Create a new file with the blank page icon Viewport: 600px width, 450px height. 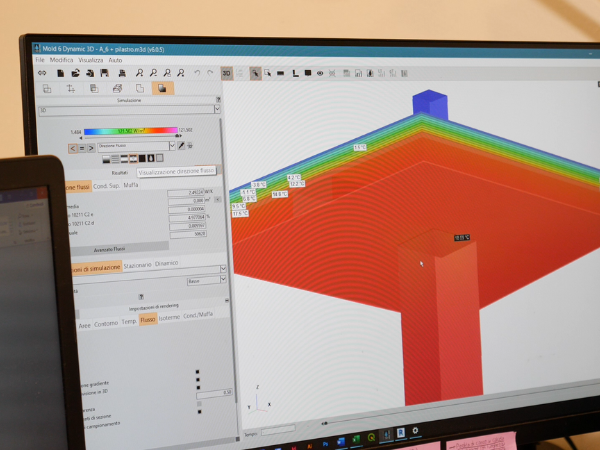click(60, 73)
